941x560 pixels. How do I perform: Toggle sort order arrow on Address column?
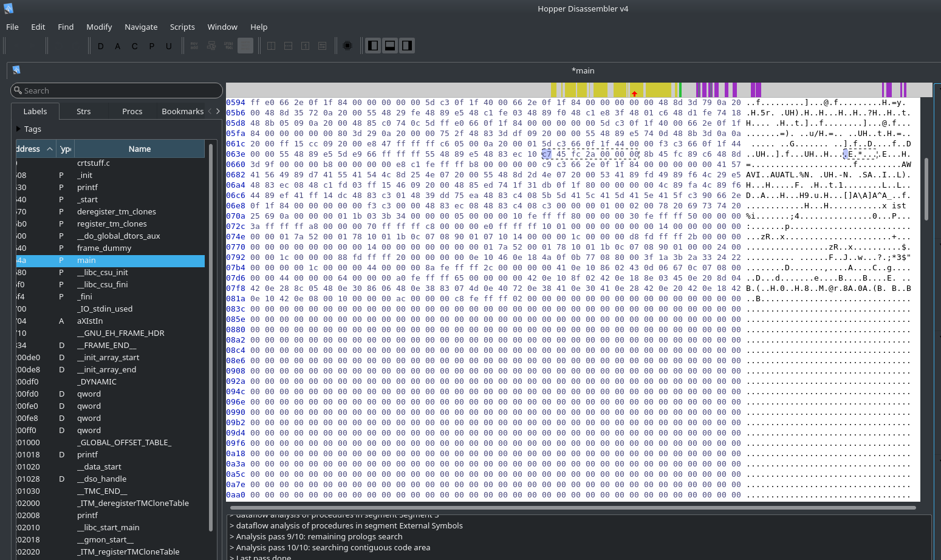coord(50,149)
